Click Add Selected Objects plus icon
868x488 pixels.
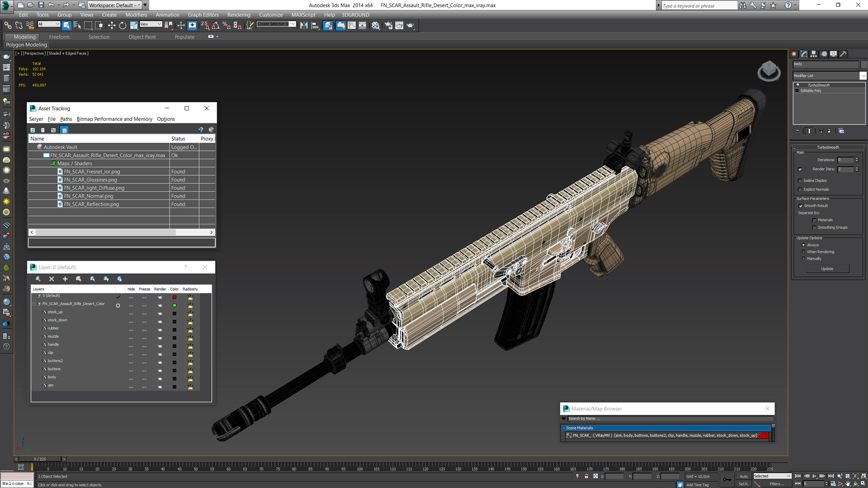65,279
